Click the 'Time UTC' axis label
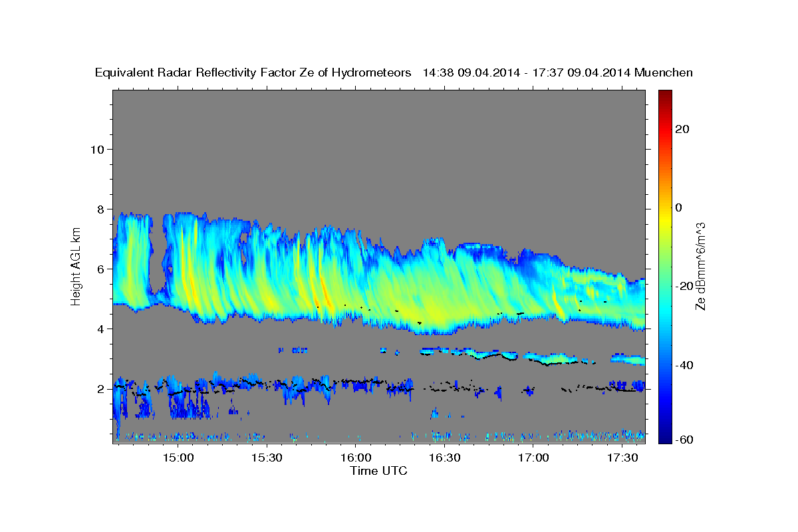Image resolution: width=798 pixels, height=532 pixels. 378,471
